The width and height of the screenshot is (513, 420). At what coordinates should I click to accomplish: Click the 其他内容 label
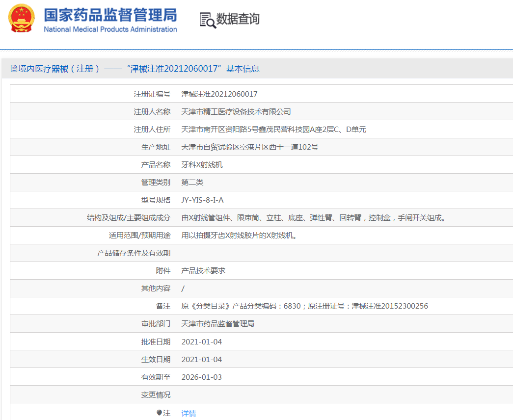point(156,289)
